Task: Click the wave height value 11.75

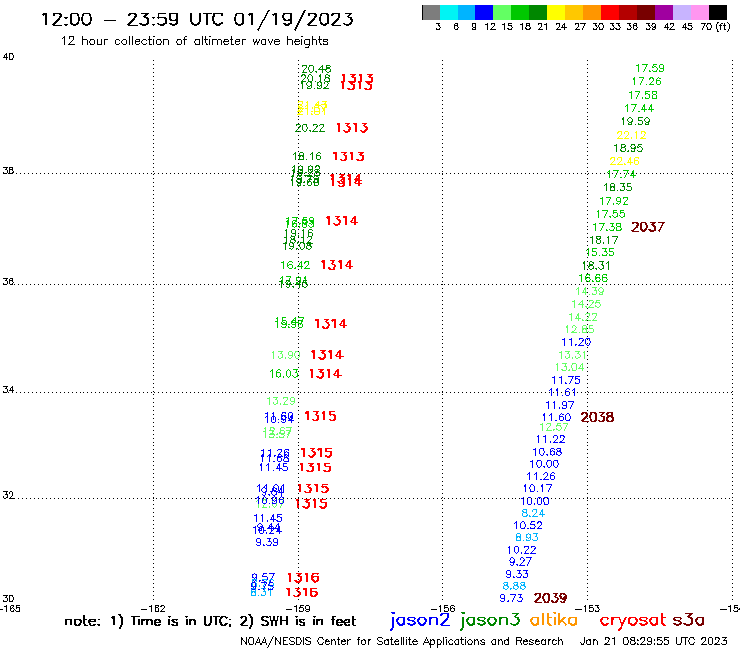Action: (566, 380)
